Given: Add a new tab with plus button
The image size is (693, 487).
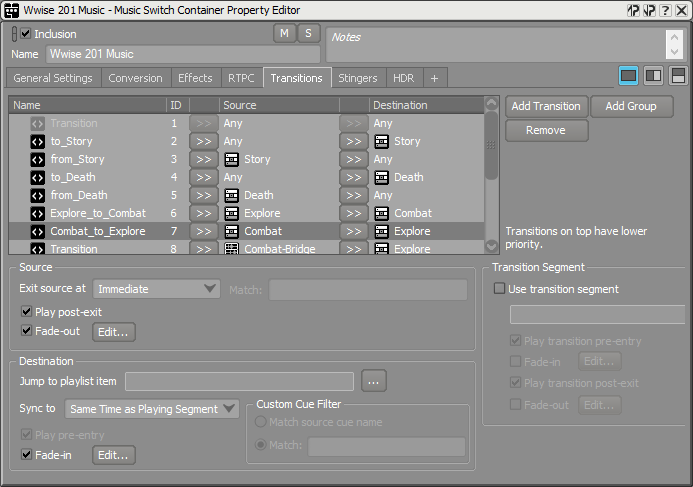Looking at the screenshot, I should click(x=434, y=78).
